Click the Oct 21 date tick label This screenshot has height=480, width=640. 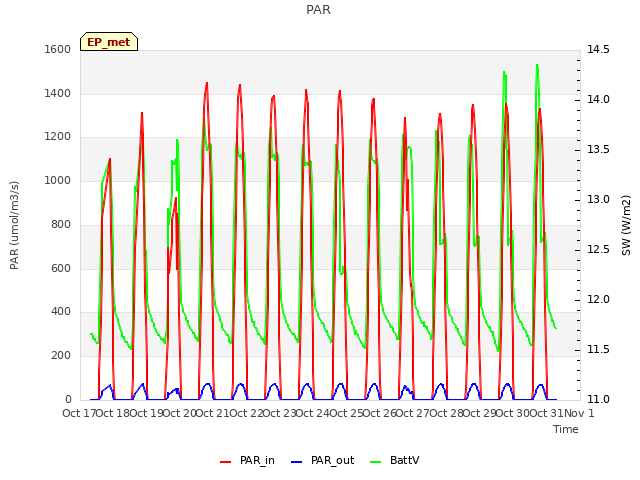tap(213, 413)
